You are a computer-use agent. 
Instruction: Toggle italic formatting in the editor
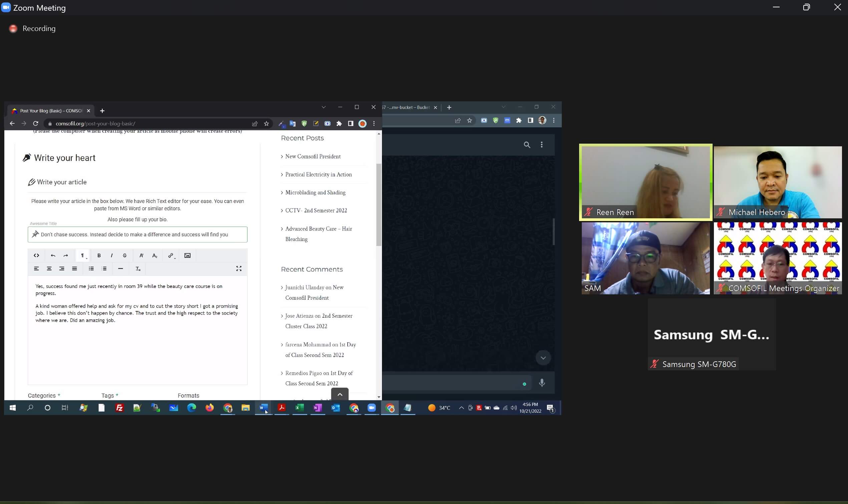[111, 255]
